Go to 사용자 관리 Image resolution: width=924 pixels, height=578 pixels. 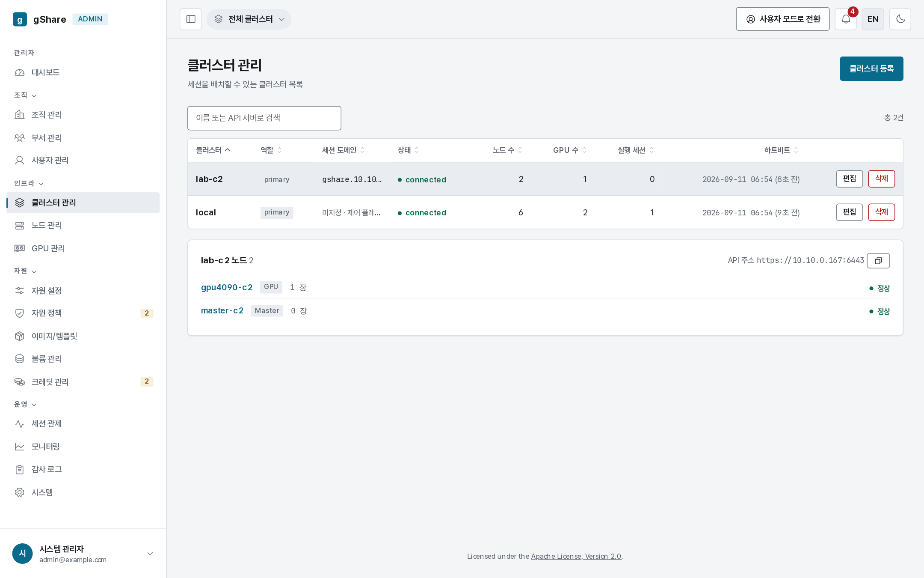[x=83, y=160]
